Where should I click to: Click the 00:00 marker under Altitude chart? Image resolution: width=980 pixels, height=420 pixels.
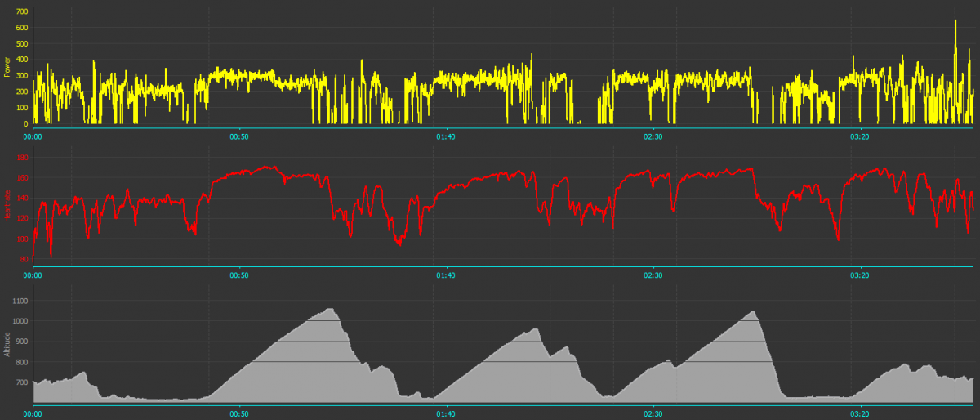tap(33, 414)
